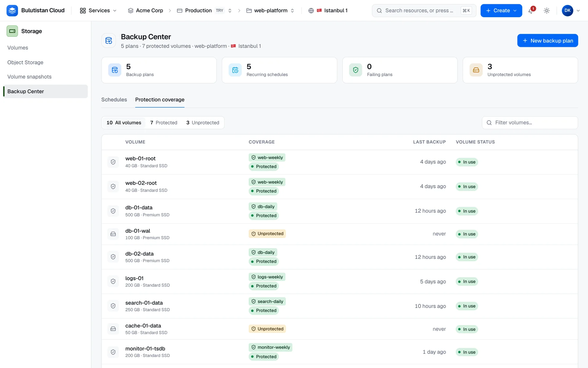Click the db-daily plan tag on db-01-data
The image size is (588, 368).
coord(263,207)
